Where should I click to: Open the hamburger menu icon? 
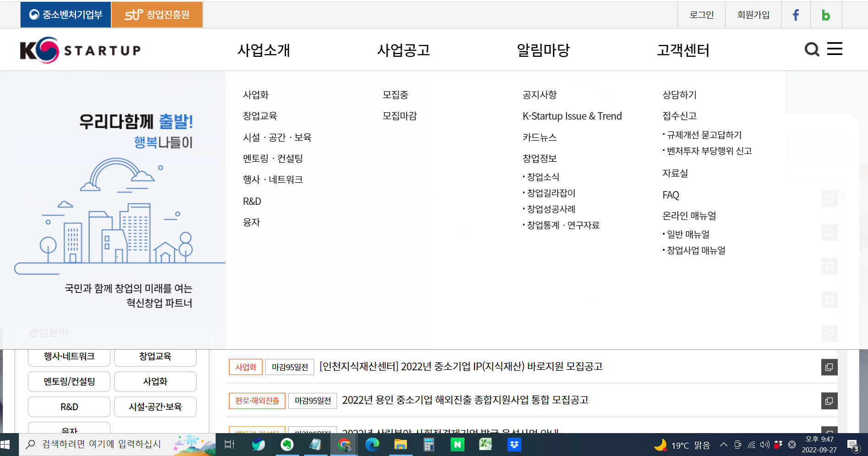tap(835, 49)
